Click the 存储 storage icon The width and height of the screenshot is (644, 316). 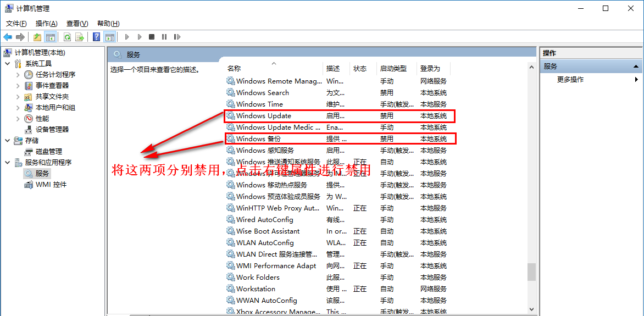pyautogui.click(x=18, y=141)
